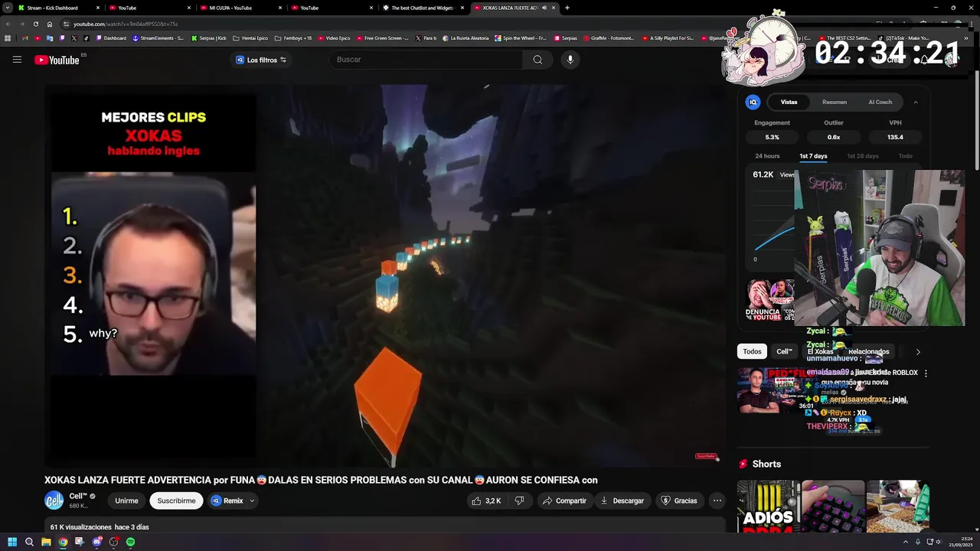Open StreamElements bookmark

pos(158,37)
